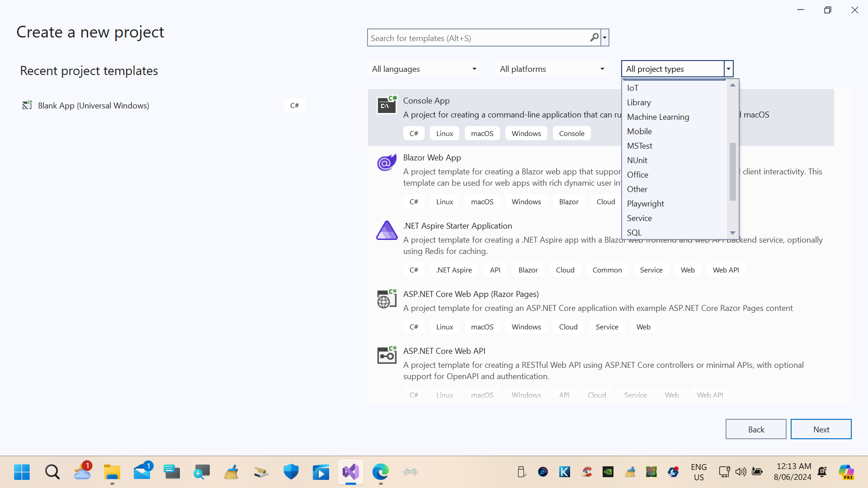Open recent Blank App (Universal Windows) template
The width and height of the screenshot is (868, 488).
click(x=163, y=105)
